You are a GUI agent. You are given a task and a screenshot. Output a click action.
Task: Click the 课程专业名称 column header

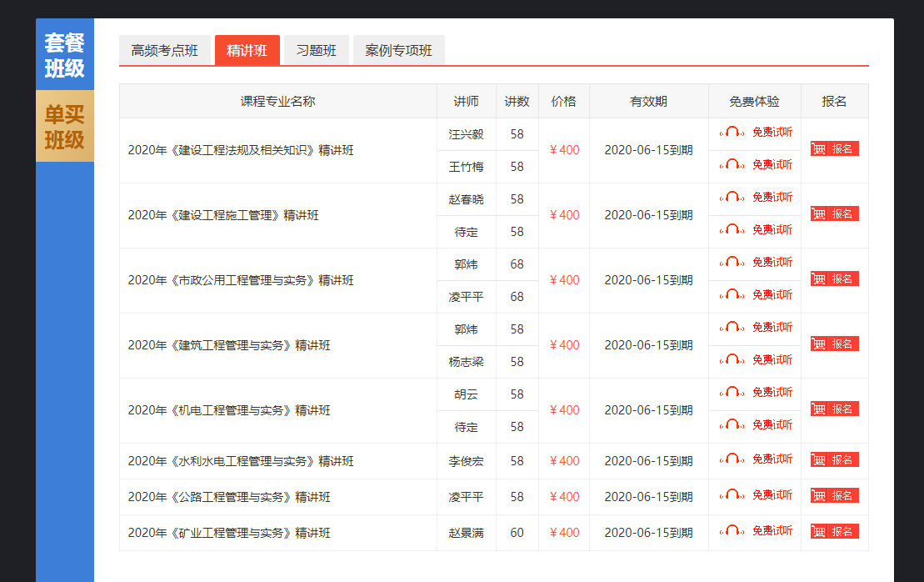click(x=278, y=102)
